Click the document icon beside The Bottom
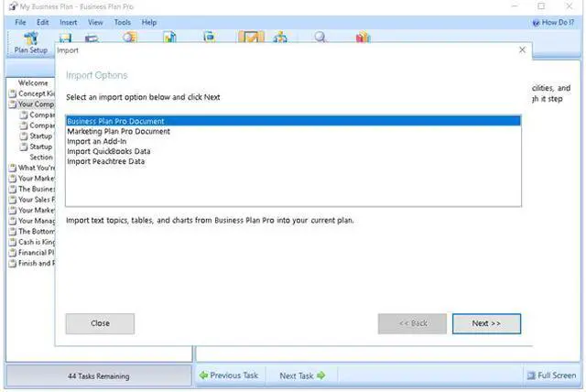 point(13,232)
